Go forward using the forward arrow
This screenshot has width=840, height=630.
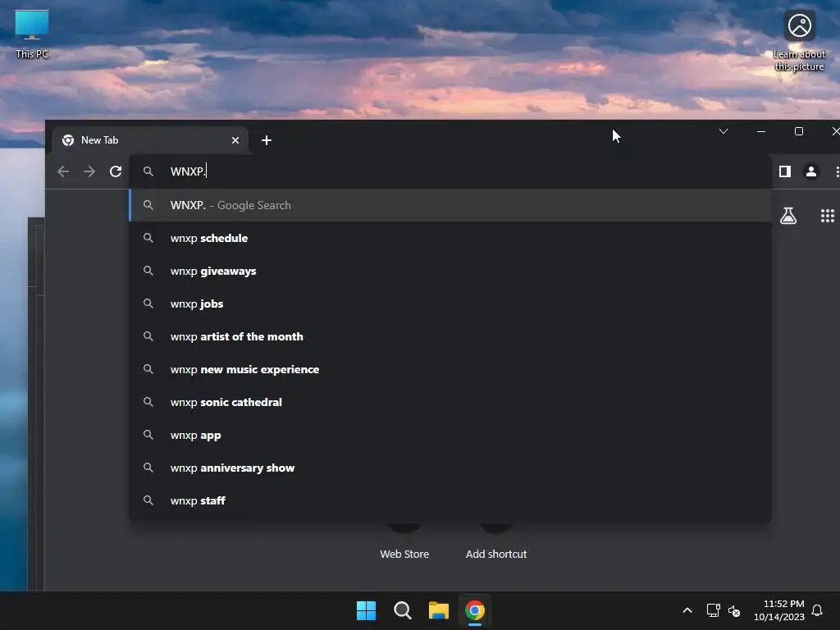tap(89, 171)
